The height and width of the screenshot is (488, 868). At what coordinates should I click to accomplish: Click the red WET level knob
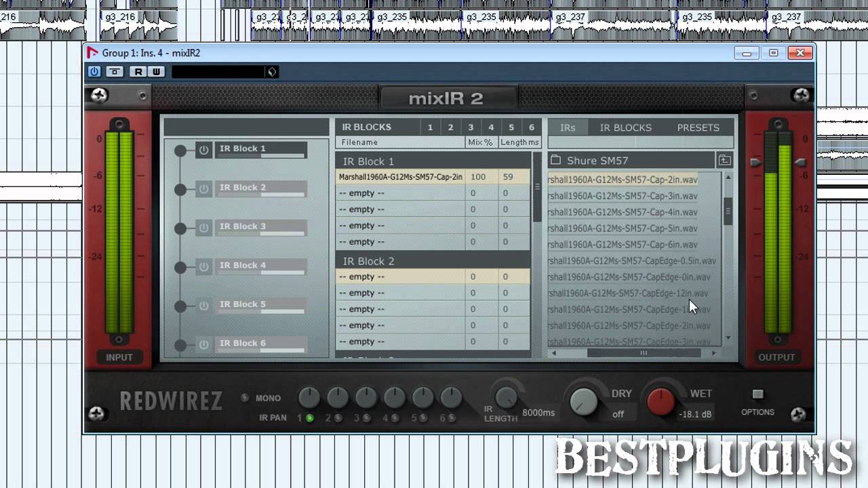[x=661, y=402]
